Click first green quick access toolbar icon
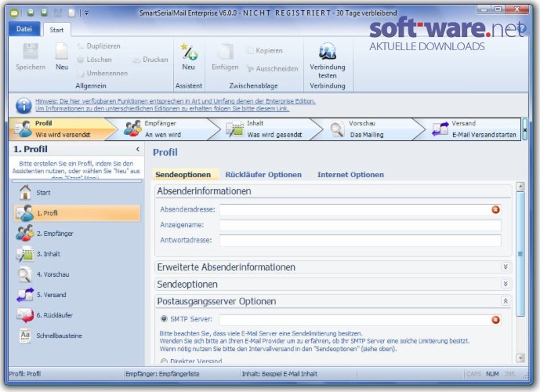Image resolution: width=540 pixels, height=392 pixels. (31, 13)
